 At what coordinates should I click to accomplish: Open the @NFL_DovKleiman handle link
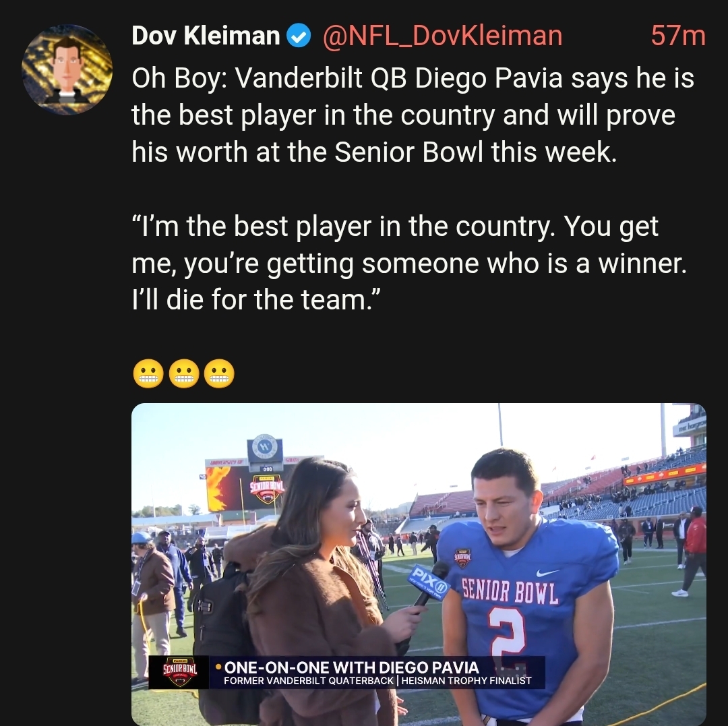tap(442, 36)
